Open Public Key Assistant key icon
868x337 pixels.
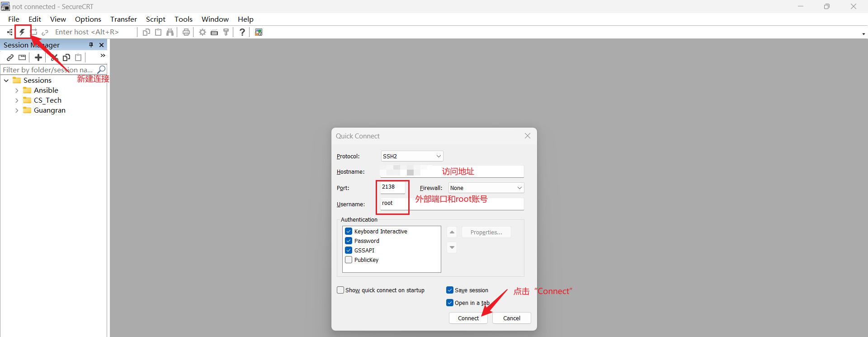click(x=226, y=32)
